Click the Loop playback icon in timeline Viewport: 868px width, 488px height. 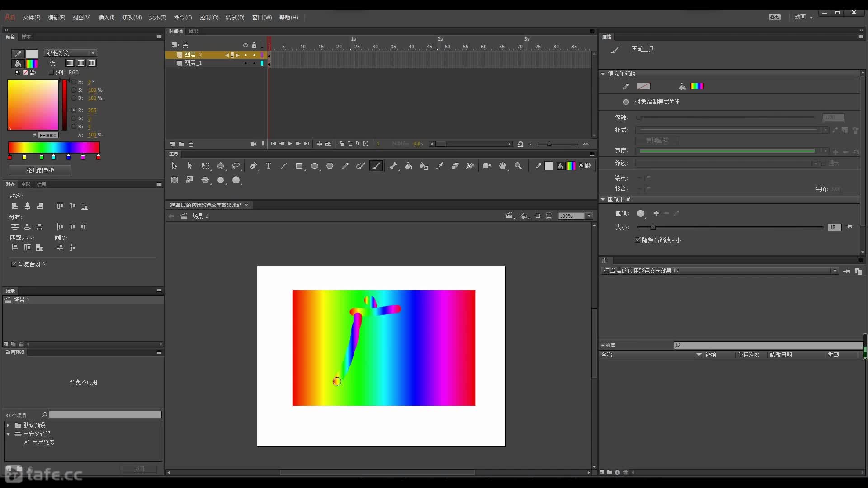tap(328, 144)
